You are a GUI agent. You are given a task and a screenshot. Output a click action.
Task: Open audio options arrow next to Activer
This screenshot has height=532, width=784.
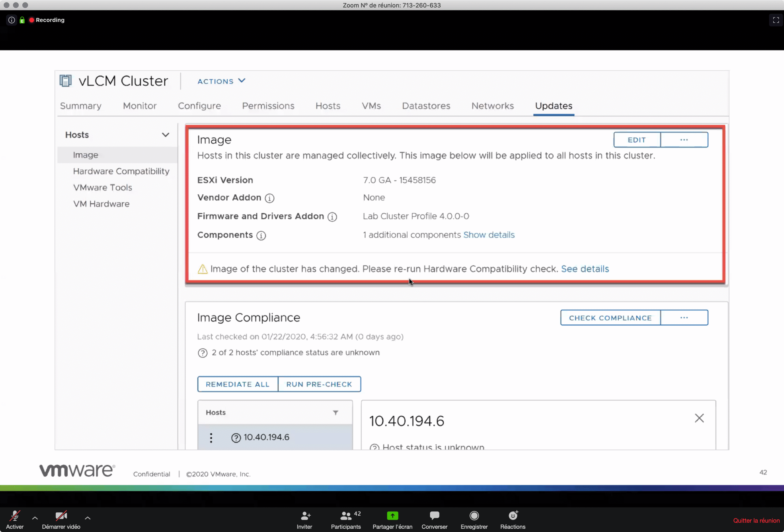coord(35,518)
